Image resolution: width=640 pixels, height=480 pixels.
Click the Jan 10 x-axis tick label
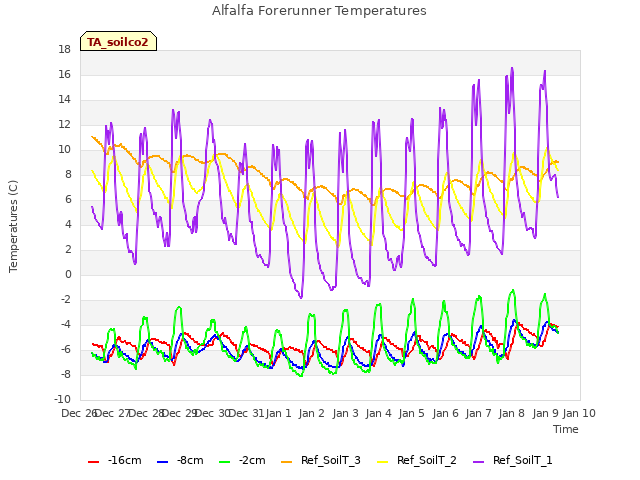(x=579, y=413)
